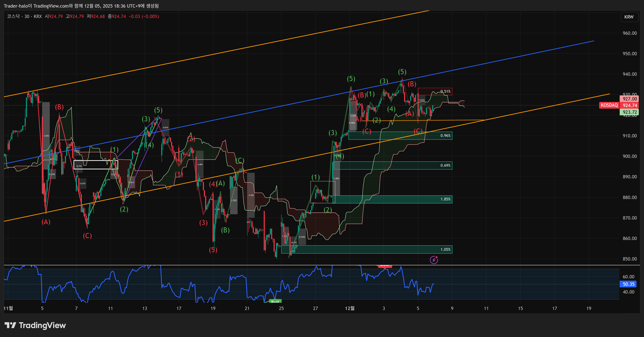Click the -2.46% measurement label

click(x=251, y=195)
